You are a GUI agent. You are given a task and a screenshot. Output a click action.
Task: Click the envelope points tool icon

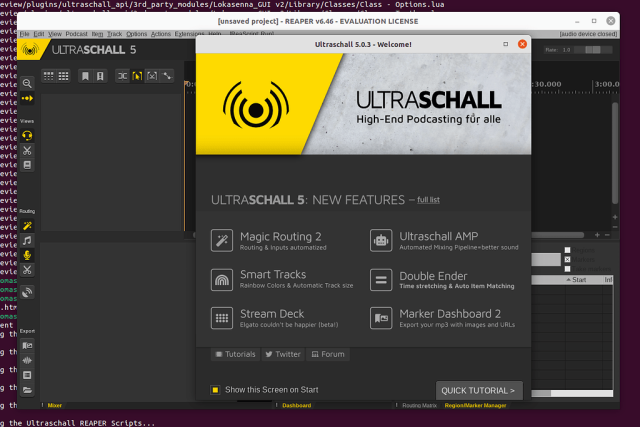point(167,76)
